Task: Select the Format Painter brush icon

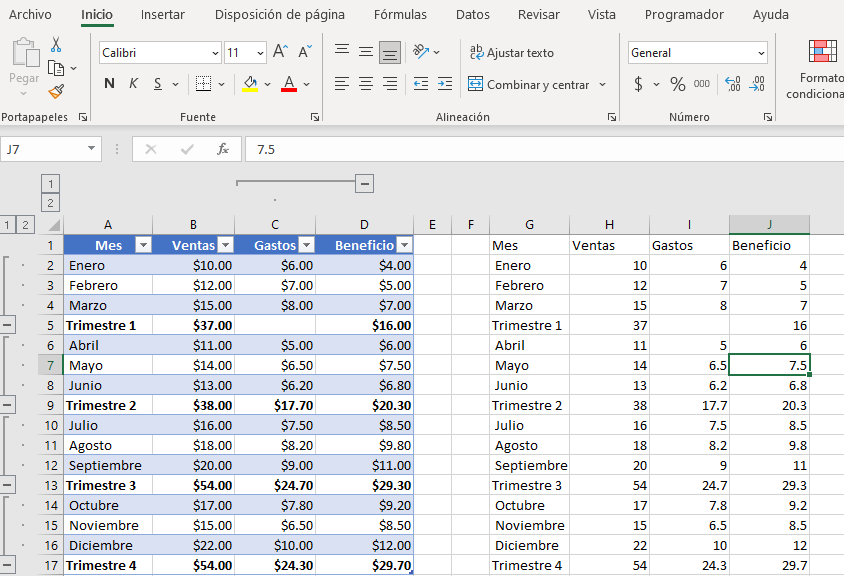Action: (x=56, y=92)
